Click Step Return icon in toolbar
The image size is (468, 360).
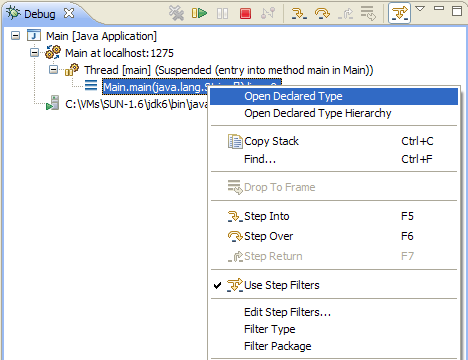[x=345, y=14]
